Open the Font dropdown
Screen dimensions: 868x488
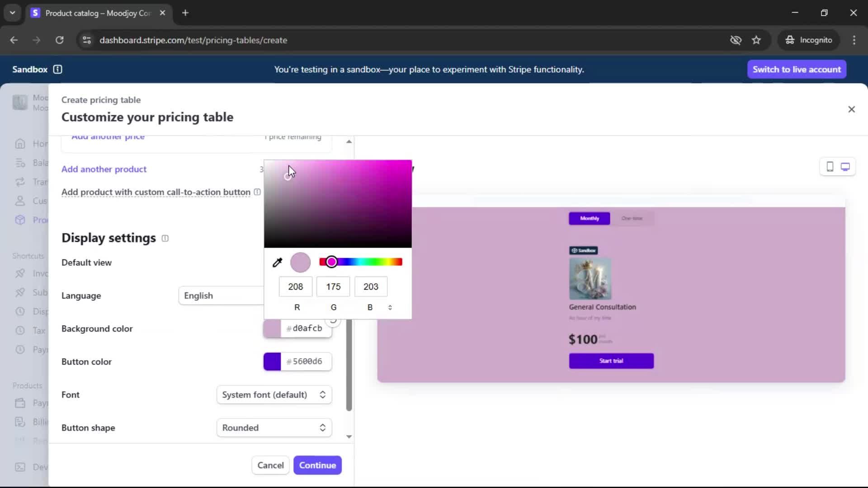(274, 394)
